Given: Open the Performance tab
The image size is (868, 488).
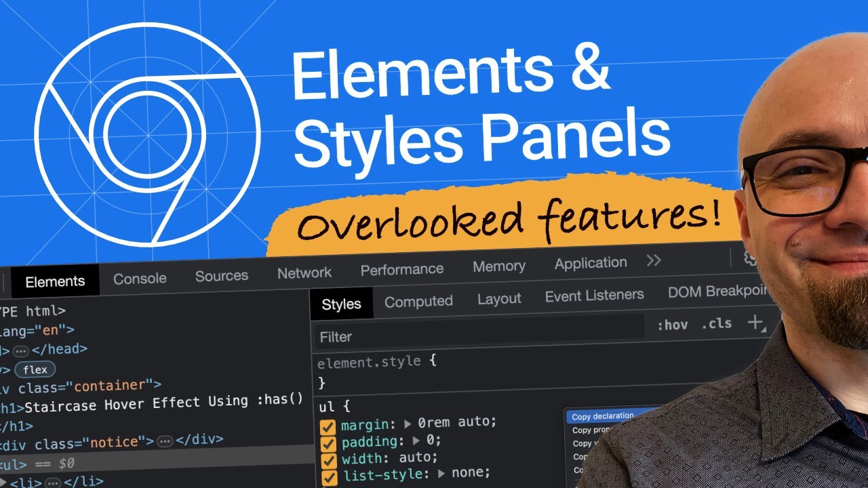Looking at the screenshot, I should pos(402,269).
